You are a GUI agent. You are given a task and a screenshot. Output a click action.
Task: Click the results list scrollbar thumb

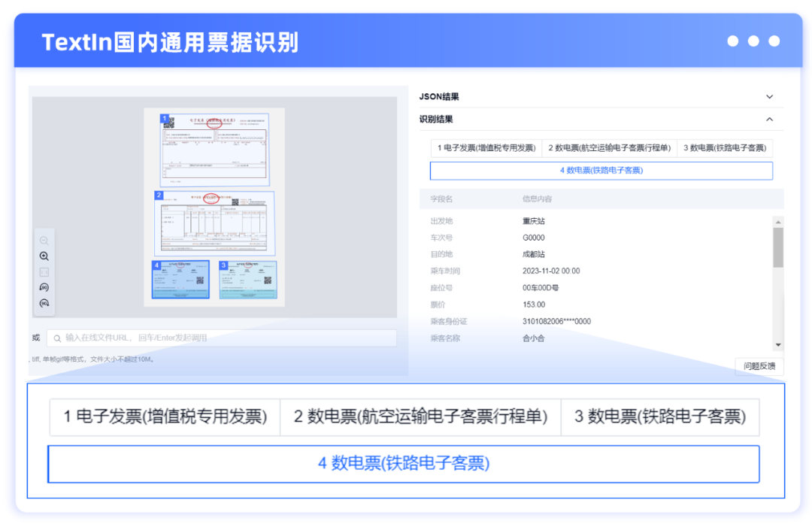(778, 247)
